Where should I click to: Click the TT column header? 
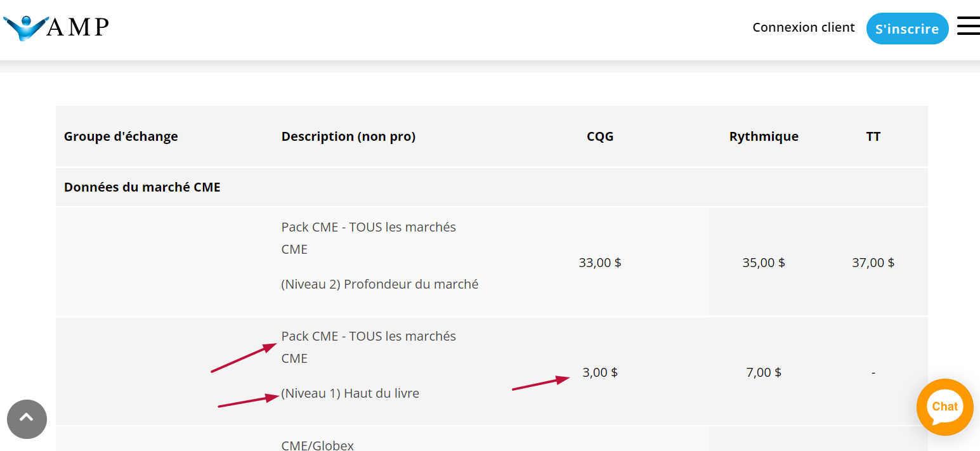[x=873, y=136]
